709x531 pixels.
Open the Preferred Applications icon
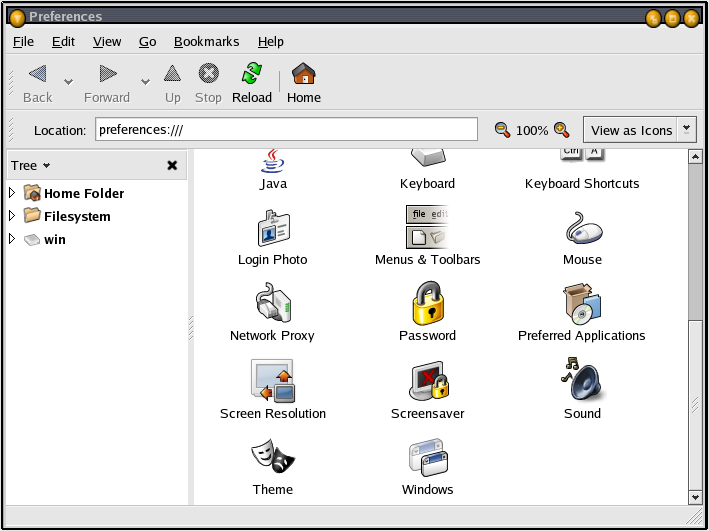pyautogui.click(x=582, y=304)
